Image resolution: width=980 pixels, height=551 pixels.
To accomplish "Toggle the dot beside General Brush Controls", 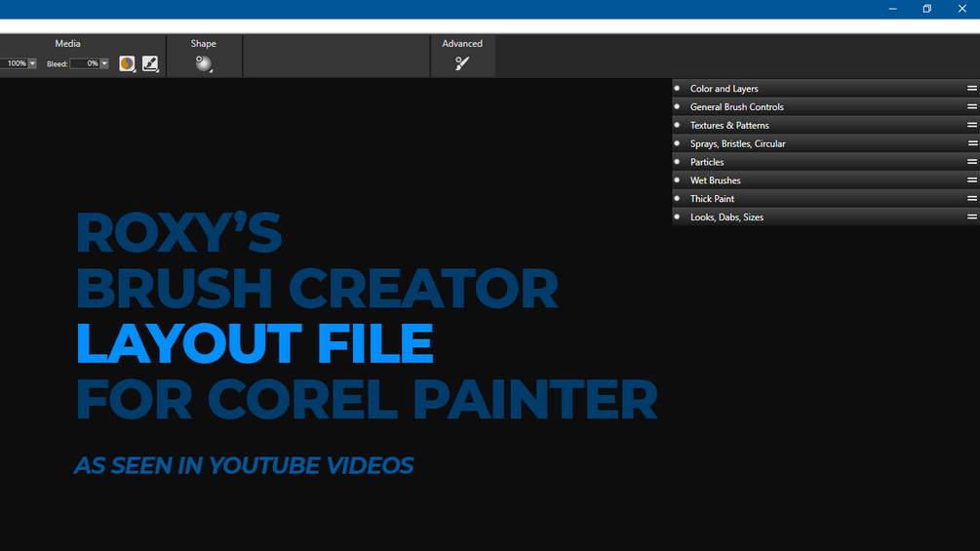I will 677,107.
